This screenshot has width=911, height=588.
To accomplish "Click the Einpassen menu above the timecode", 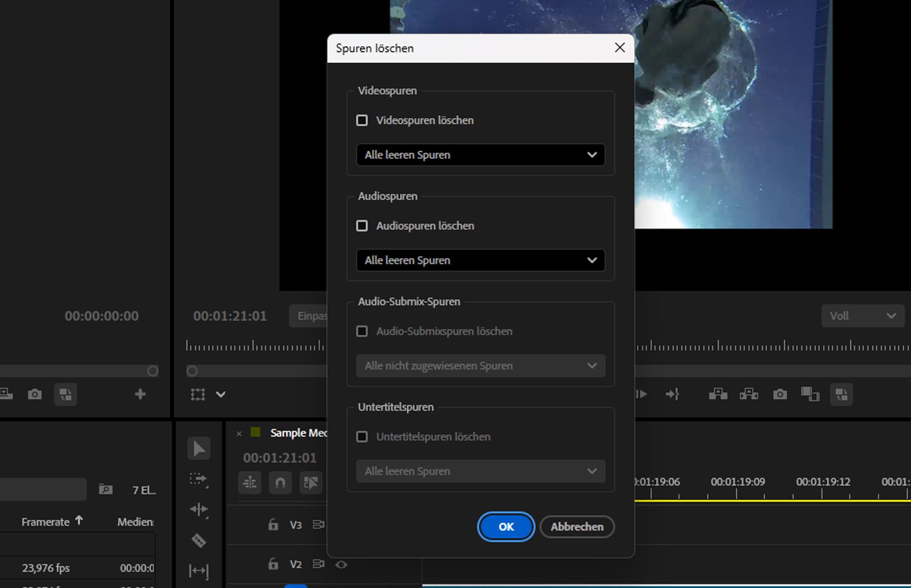I will (x=312, y=316).
